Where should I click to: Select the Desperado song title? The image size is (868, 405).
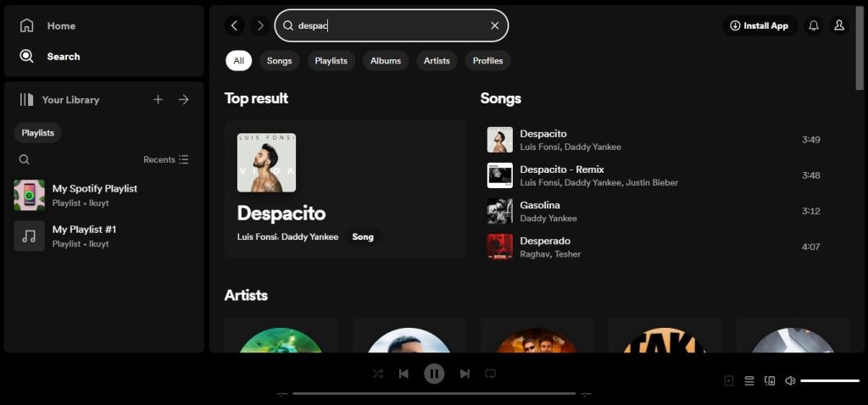coord(545,241)
